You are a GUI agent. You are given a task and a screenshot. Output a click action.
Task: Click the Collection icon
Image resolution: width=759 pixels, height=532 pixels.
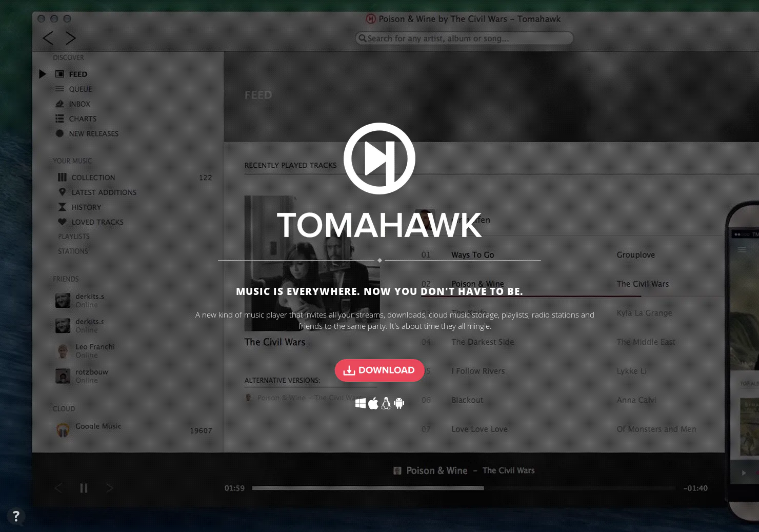(62, 178)
